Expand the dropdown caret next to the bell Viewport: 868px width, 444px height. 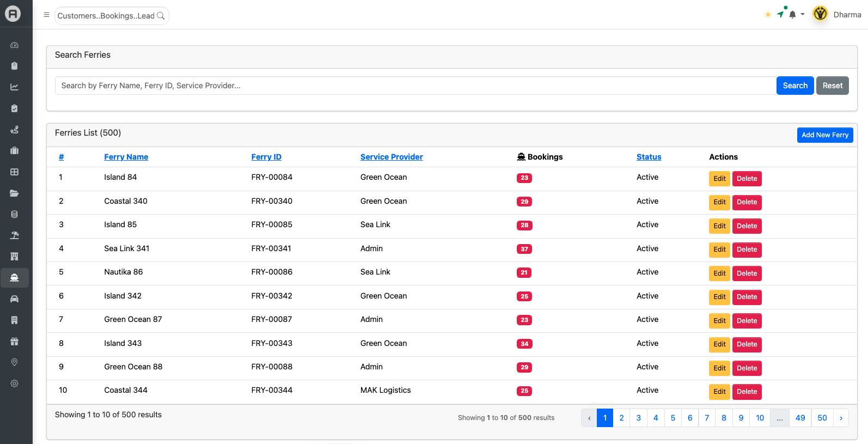803,15
